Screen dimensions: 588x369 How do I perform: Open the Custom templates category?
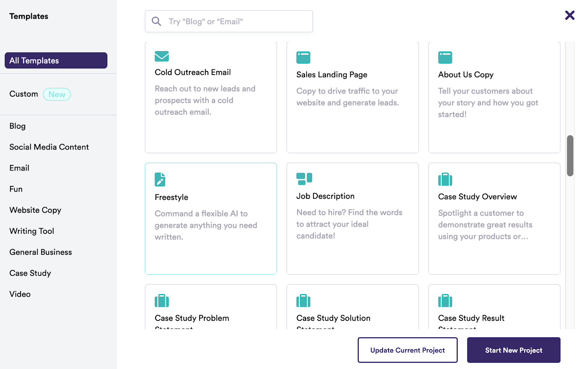coord(24,94)
